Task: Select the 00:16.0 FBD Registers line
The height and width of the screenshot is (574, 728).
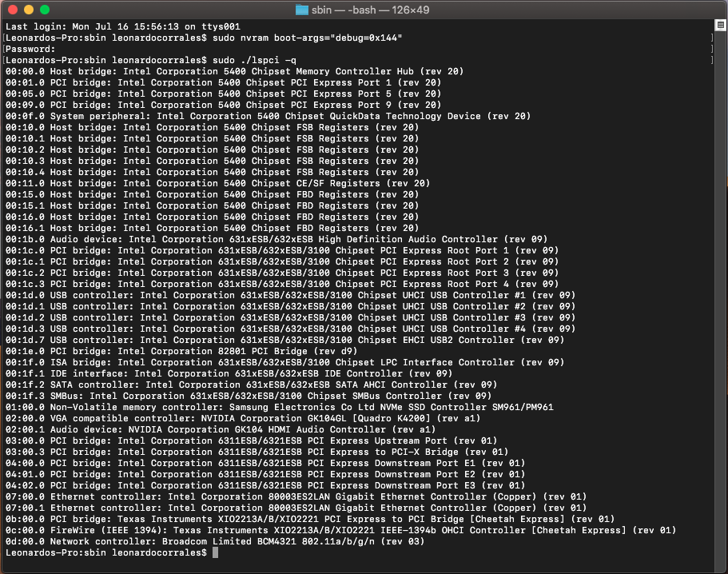Action: click(x=213, y=217)
